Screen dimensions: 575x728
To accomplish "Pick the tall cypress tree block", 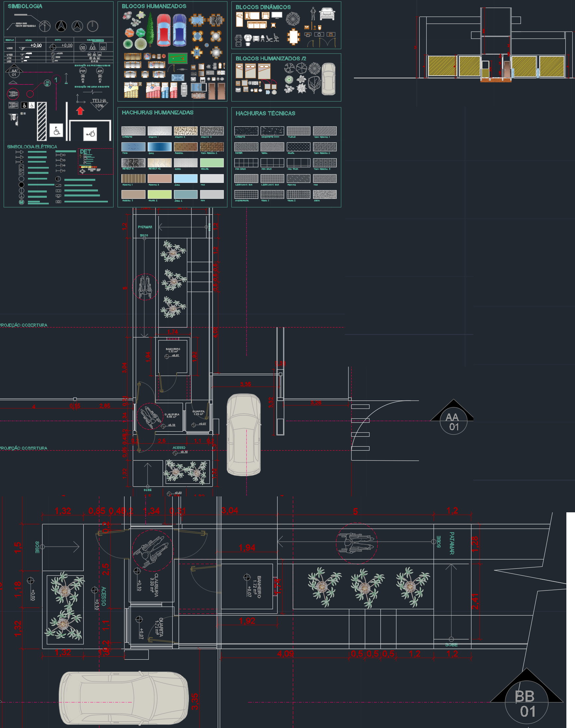I will (150, 30).
